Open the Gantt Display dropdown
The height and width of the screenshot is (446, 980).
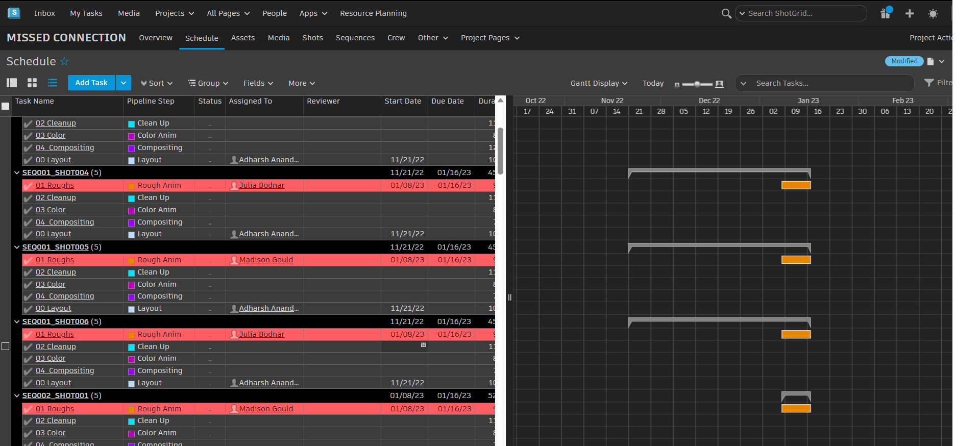tap(599, 83)
